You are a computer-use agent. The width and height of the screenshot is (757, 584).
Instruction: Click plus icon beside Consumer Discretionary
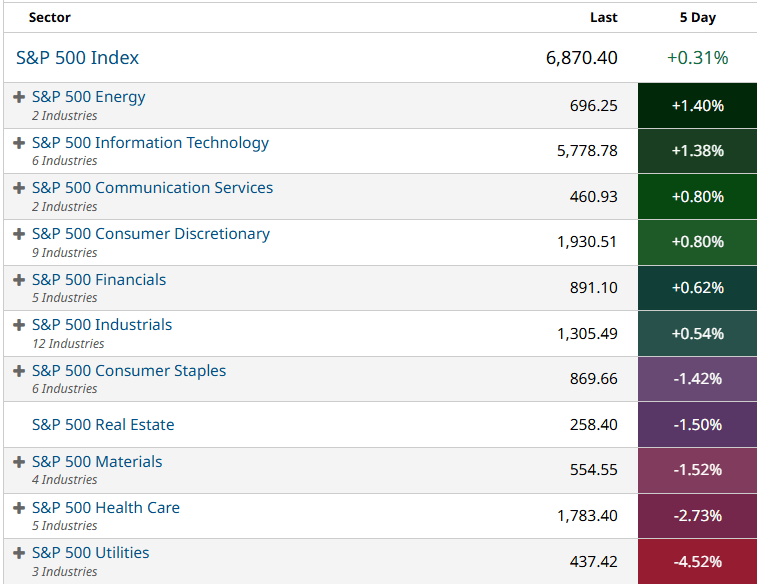click(x=19, y=234)
